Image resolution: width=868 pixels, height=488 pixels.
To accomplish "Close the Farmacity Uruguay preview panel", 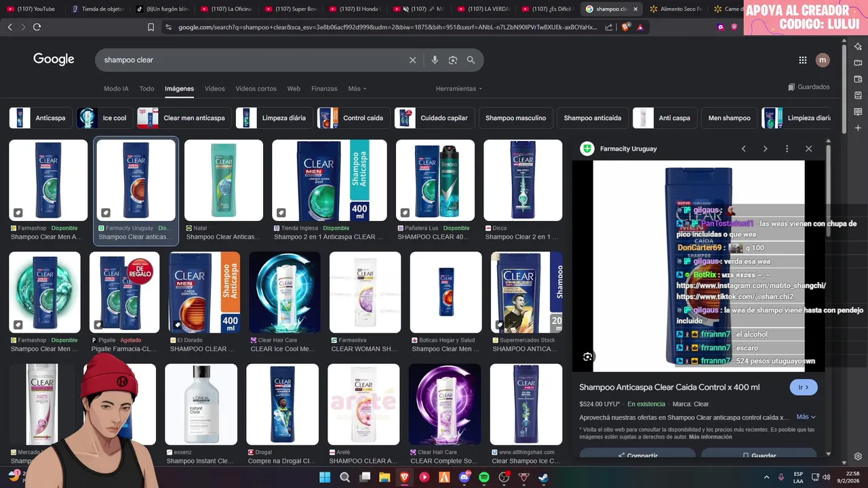I will point(808,148).
